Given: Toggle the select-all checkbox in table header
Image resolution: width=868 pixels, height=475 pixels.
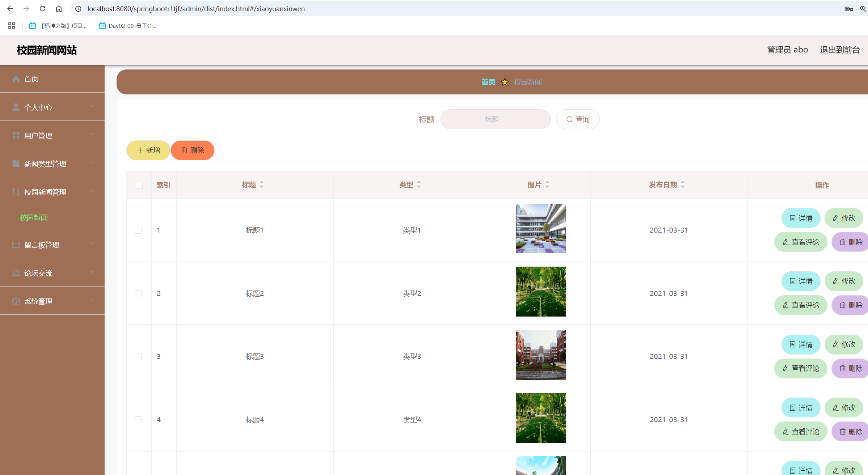Looking at the screenshot, I should [x=139, y=185].
